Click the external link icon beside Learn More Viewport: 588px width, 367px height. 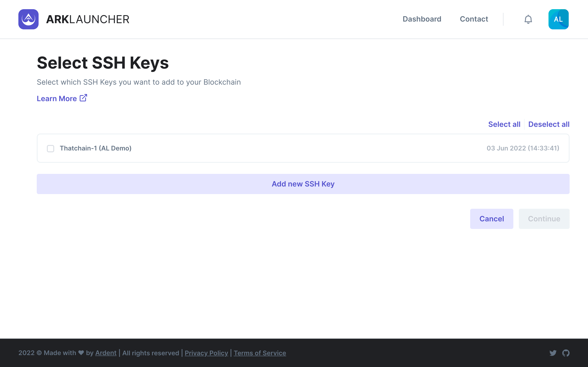point(83,98)
